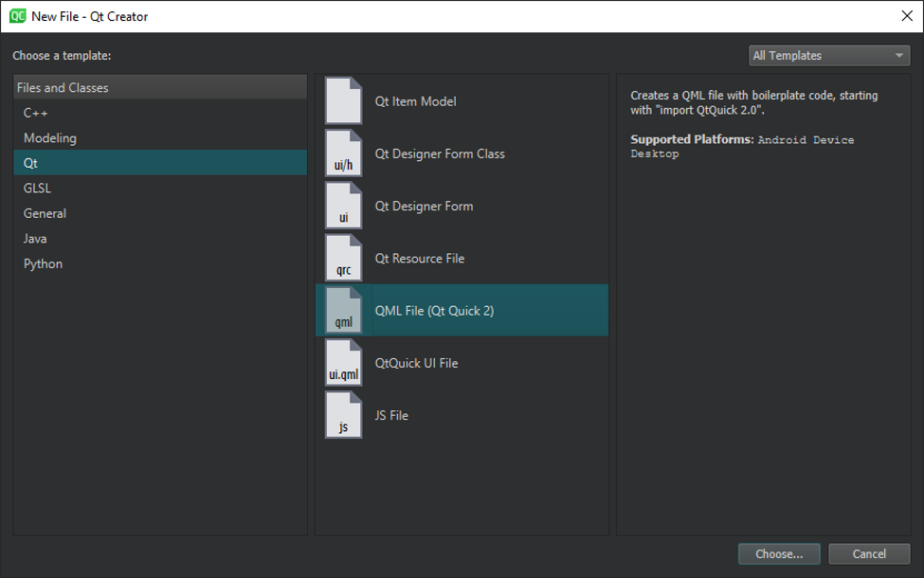Viewport: 924px width, 578px height.
Task: Click the Qt Item Model file icon
Action: click(x=344, y=100)
